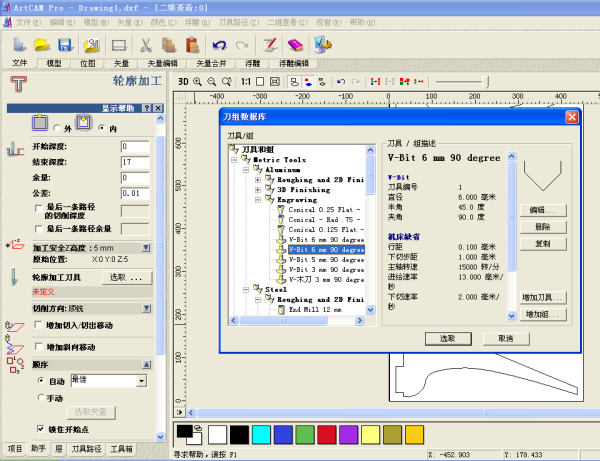Switch to the 矢量编辑 tab
The image size is (600, 461).
(163, 64)
